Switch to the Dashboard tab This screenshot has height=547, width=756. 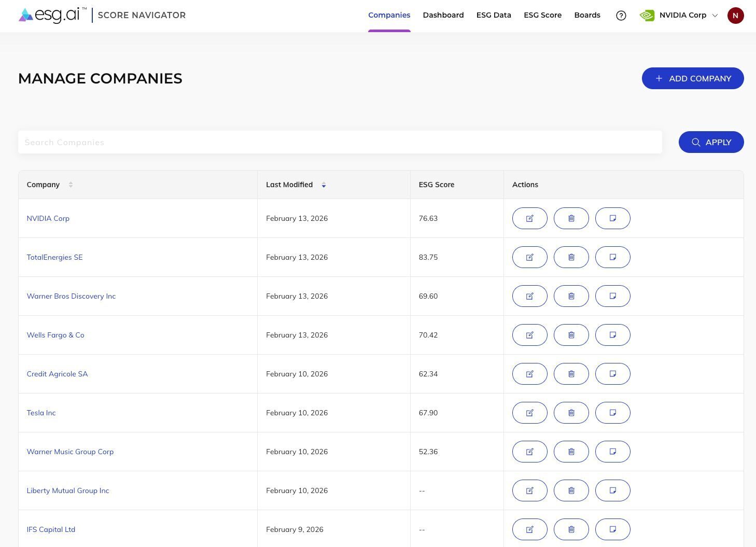pos(443,16)
